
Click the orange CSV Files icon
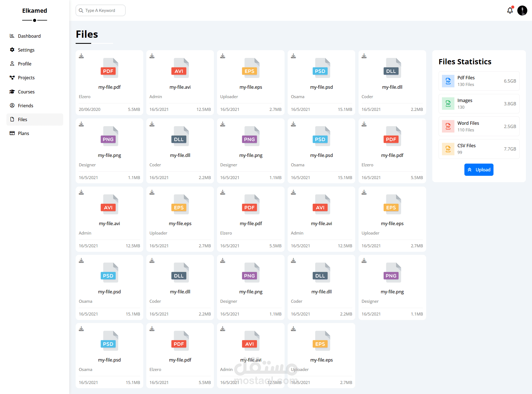[448, 149]
